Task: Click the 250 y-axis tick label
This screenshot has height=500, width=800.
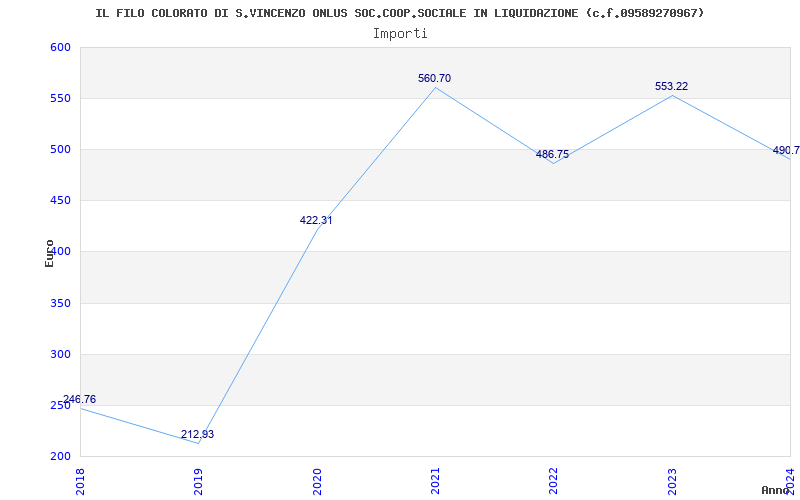Action: (x=60, y=406)
